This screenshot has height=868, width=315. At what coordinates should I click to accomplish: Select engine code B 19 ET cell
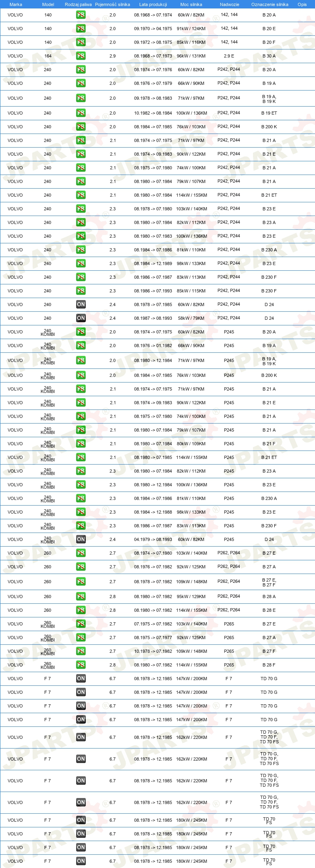click(x=269, y=113)
